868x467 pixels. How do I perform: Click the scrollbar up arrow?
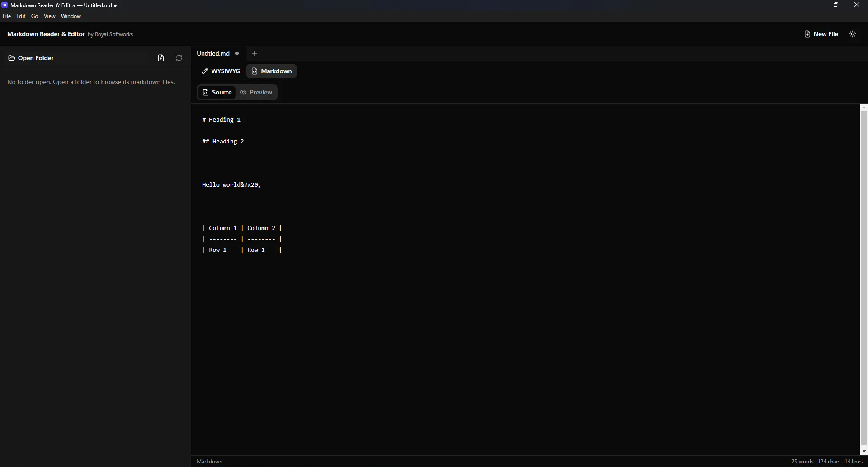click(x=864, y=108)
